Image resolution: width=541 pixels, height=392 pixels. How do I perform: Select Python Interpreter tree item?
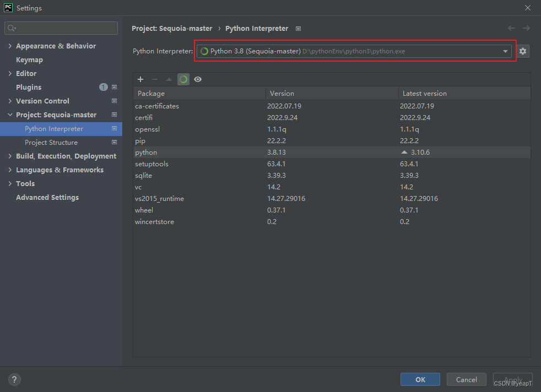click(61, 129)
